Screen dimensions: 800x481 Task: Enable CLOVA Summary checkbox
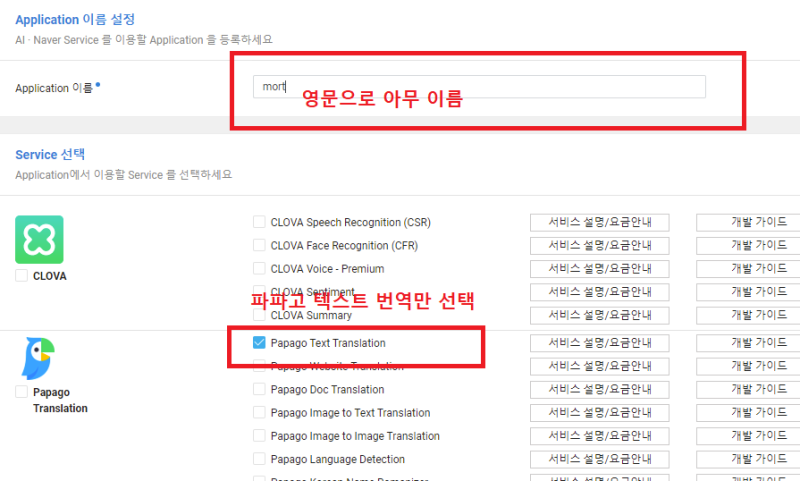click(x=259, y=315)
